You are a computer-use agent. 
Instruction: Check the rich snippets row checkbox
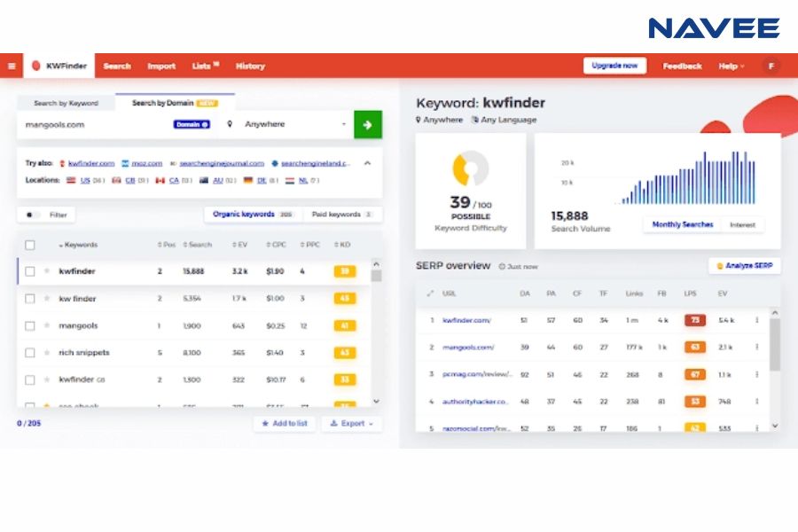(x=30, y=352)
